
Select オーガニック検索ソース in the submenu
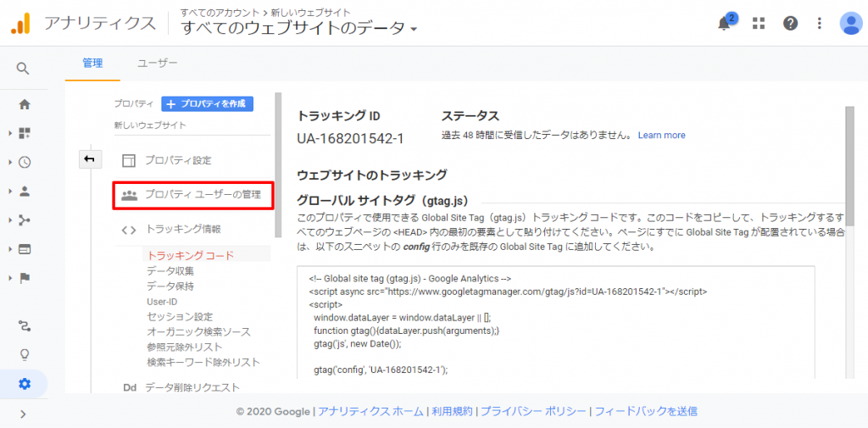coord(198,332)
